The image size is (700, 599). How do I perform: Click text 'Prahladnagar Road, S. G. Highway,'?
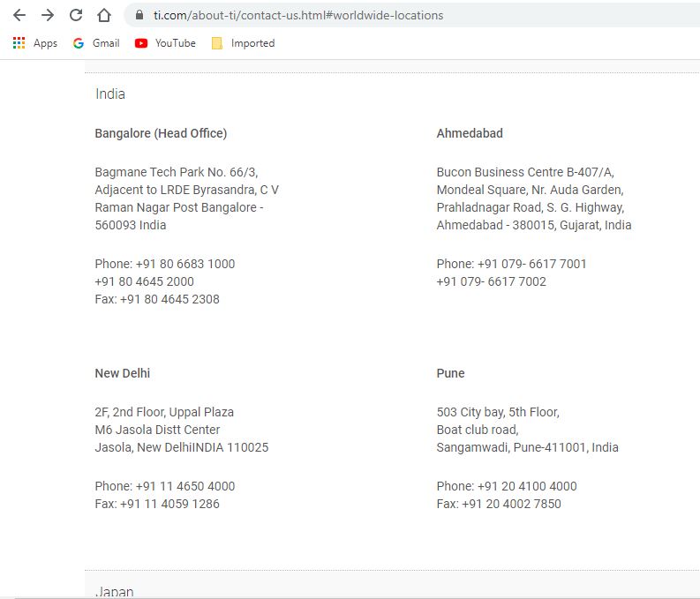tap(531, 207)
